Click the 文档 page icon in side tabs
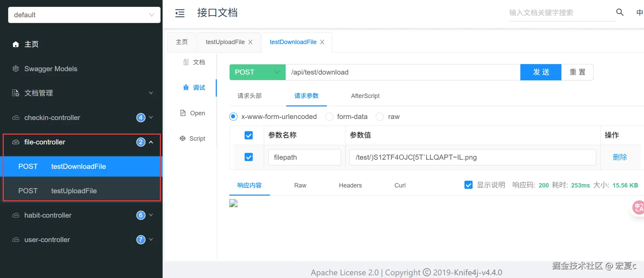The width and height of the screenshot is (644, 278). [x=186, y=62]
